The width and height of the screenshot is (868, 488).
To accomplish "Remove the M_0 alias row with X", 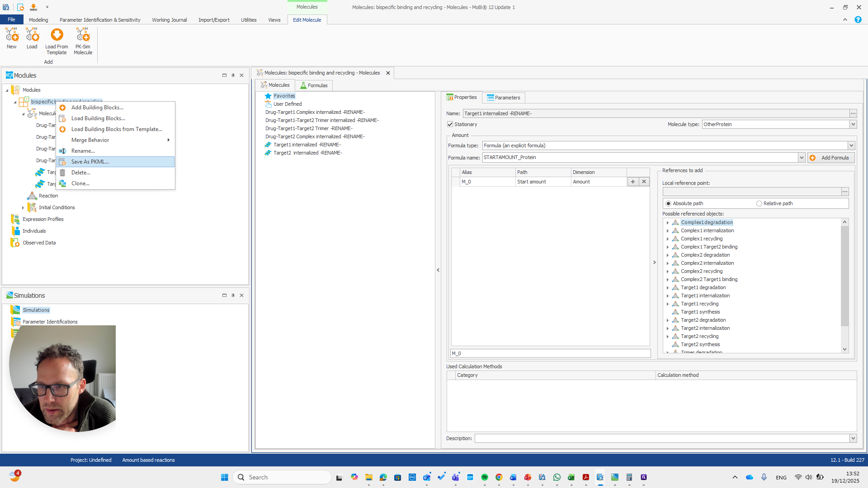I will click(644, 182).
